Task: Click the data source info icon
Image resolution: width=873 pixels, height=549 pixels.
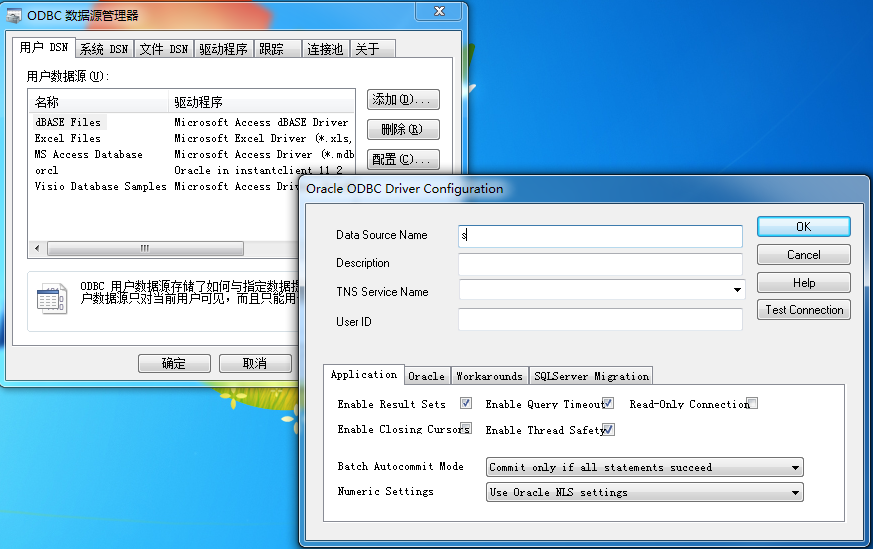Action: (51, 299)
